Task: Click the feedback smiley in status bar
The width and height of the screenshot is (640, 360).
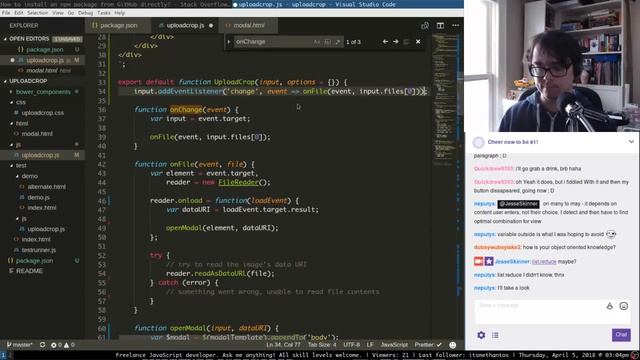Action: click(453, 345)
